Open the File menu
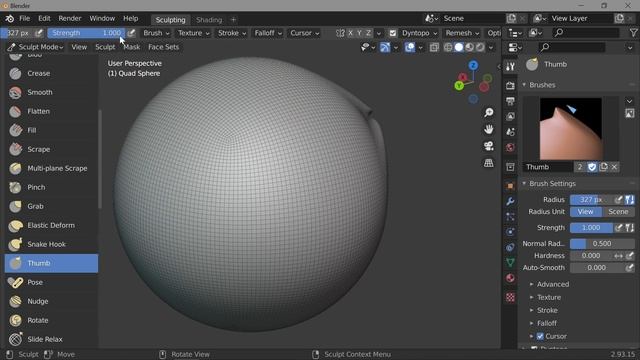Viewport: 640px width, 360px height. pyautogui.click(x=24, y=19)
